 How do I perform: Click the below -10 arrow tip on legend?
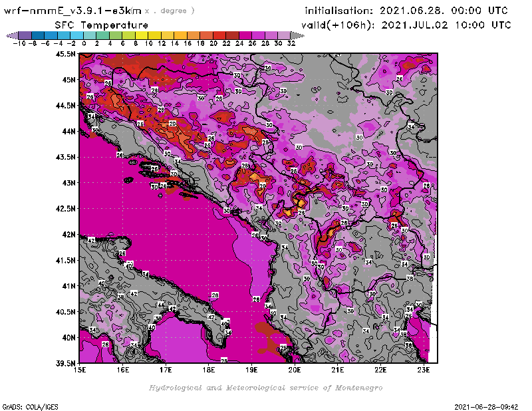[12, 35]
